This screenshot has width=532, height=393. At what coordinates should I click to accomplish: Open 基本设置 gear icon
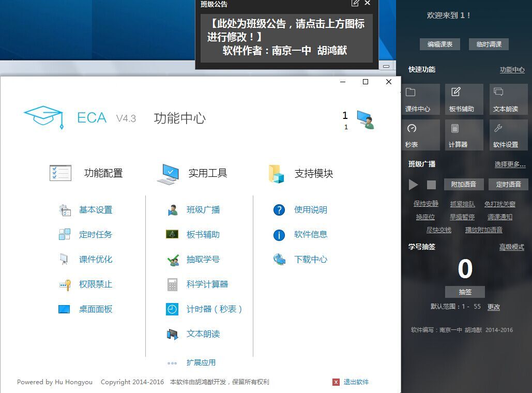coord(65,210)
